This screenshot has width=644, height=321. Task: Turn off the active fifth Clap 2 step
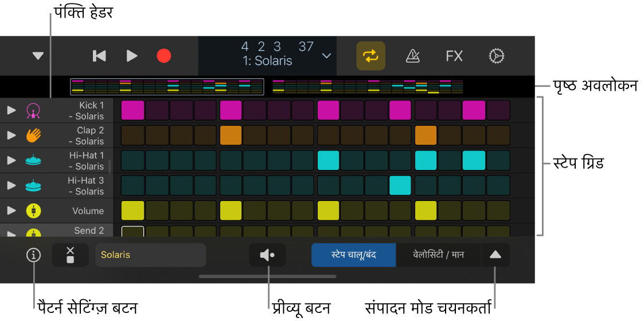[231, 135]
